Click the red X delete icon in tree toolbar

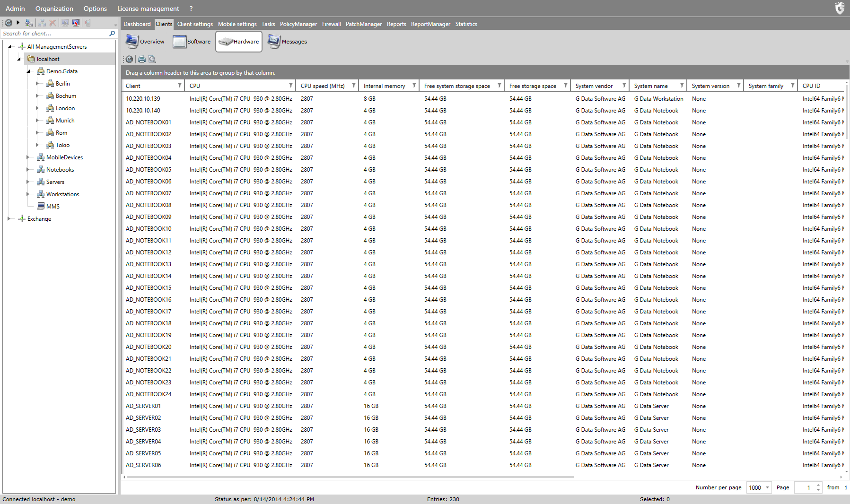[x=53, y=23]
